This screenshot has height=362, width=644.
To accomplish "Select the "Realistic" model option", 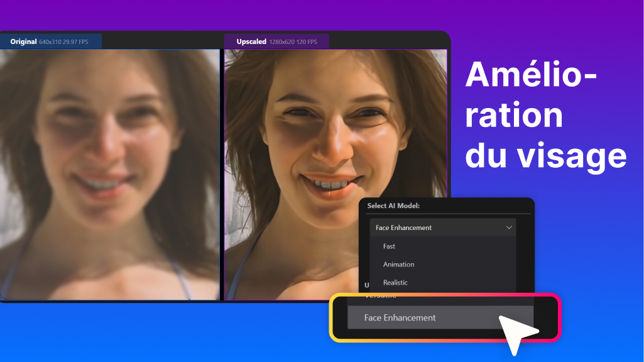I will (396, 282).
